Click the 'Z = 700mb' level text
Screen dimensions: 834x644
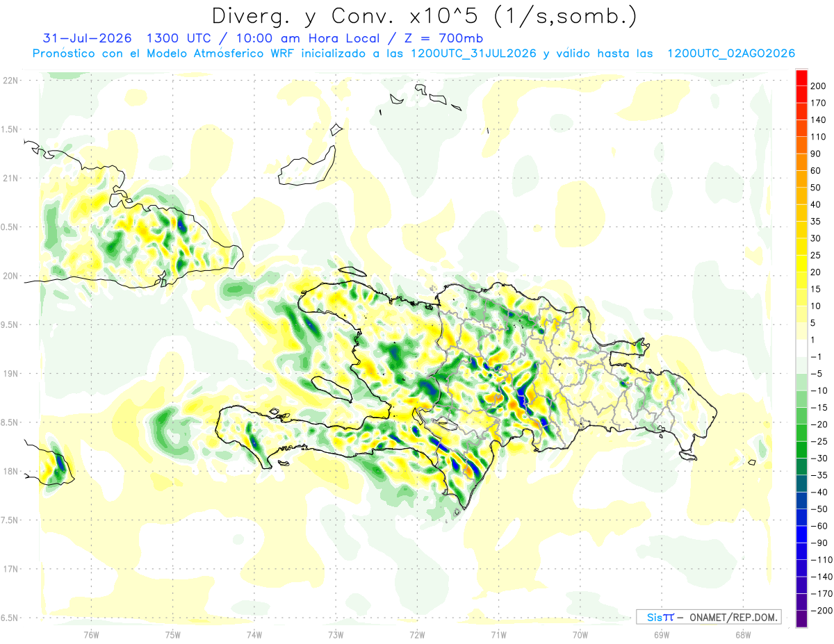441,38
